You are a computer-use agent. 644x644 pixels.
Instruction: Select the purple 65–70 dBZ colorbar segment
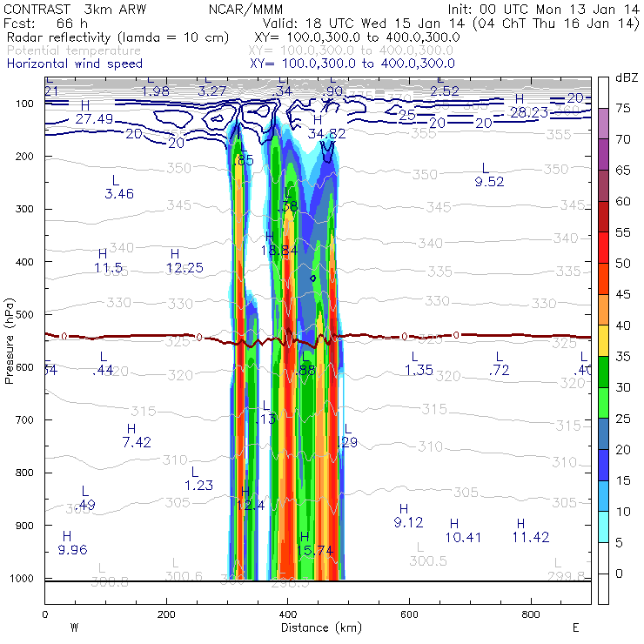coord(603,155)
